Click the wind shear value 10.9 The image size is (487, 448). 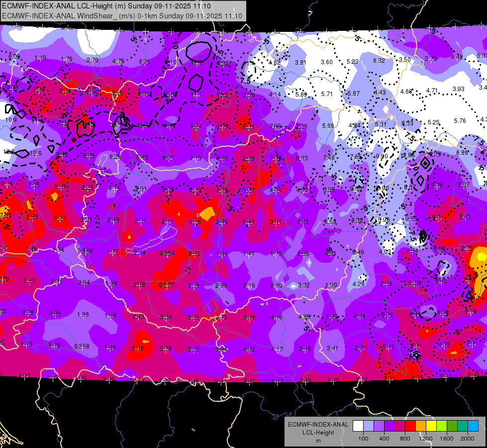[10, 119]
